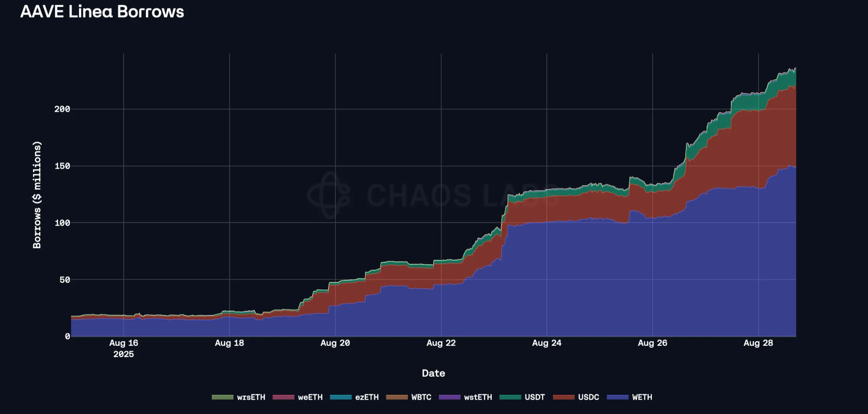This screenshot has width=868, height=414.
Task: Click the Aug 16 x-axis label
Action: [x=124, y=343]
